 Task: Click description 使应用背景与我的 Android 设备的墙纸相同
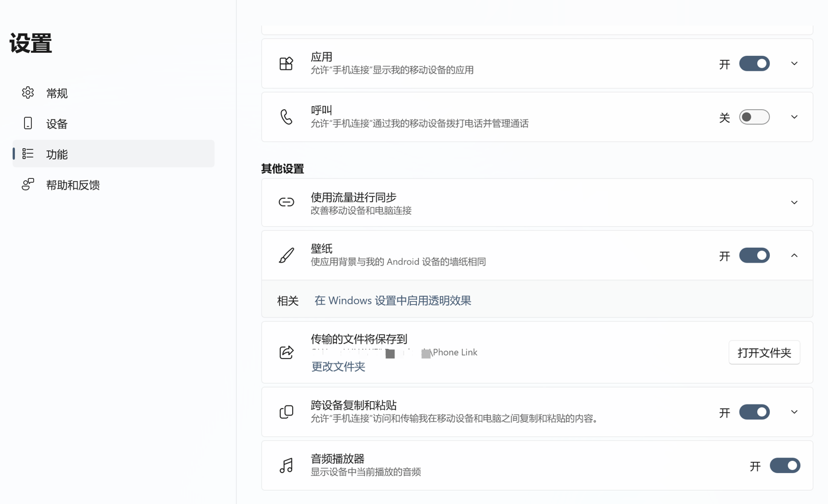[398, 261]
